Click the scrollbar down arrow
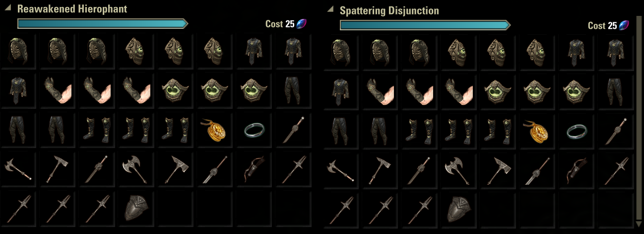The height and width of the screenshot is (234, 644). click(639, 225)
